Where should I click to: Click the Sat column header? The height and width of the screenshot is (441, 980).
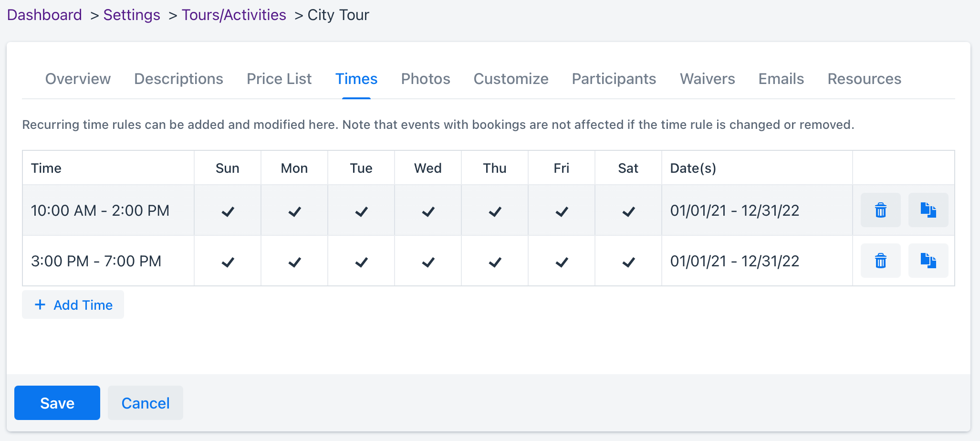point(628,168)
